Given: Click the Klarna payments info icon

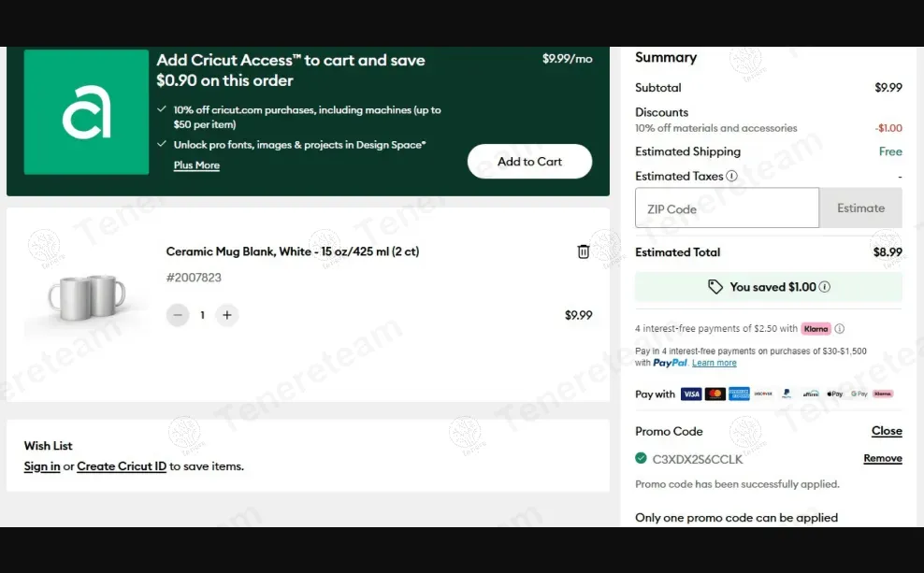Looking at the screenshot, I should point(839,329).
